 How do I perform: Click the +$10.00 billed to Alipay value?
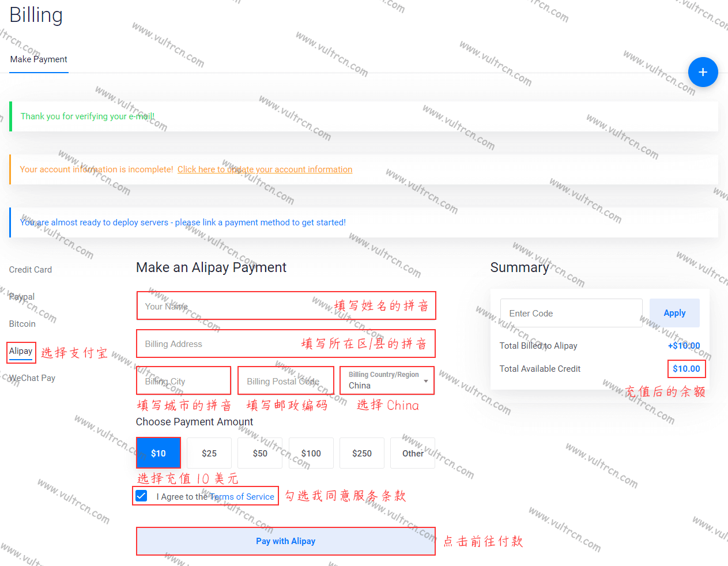pyautogui.click(x=684, y=346)
